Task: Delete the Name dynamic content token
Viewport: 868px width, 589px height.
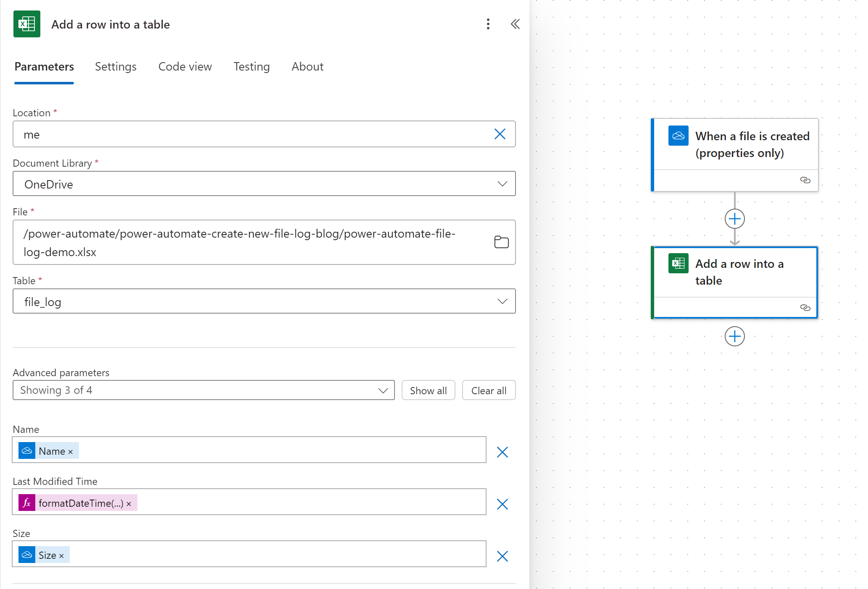Action: [71, 452]
